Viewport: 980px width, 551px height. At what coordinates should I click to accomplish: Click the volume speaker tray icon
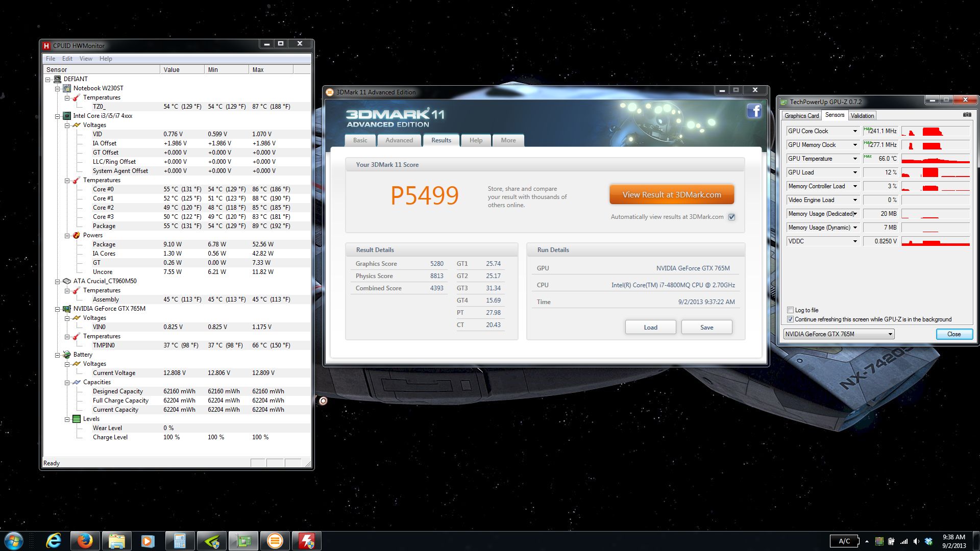click(x=916, y=541)
